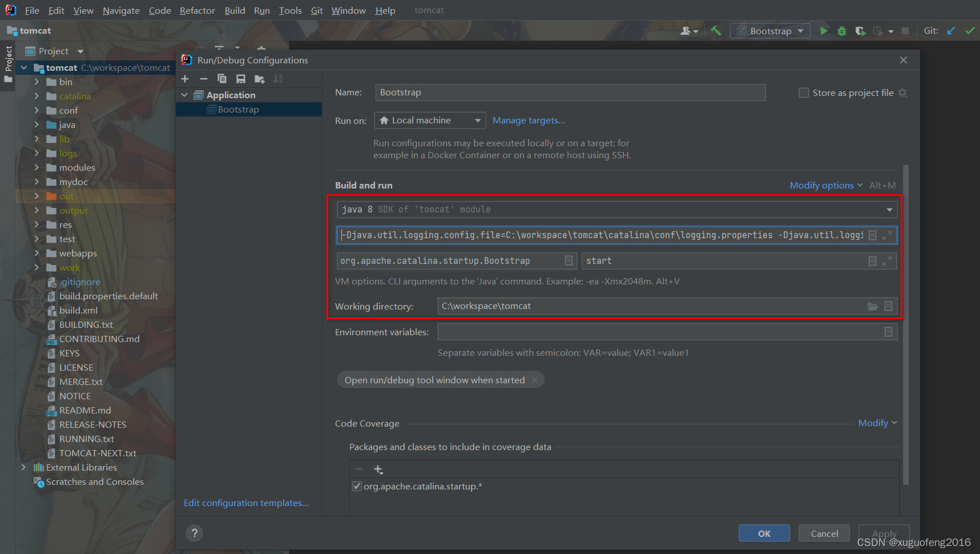Expand External Libraries node

click(23, 467)
